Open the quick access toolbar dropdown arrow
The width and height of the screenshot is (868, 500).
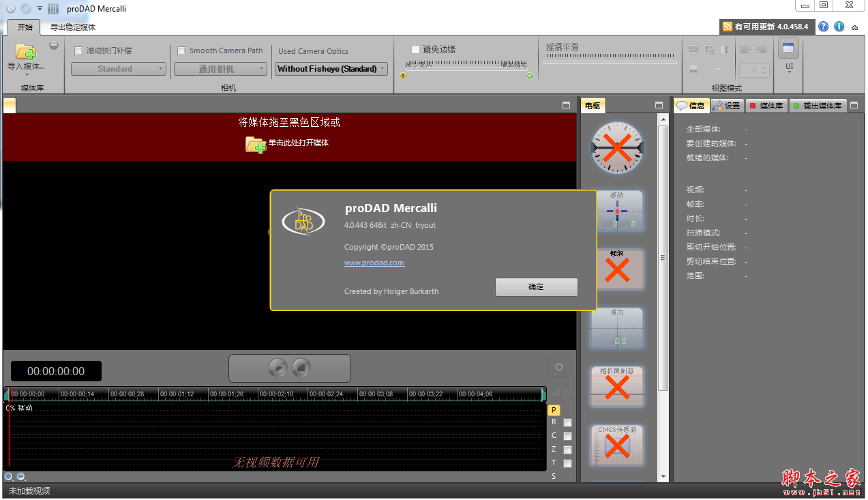[x=40, y=8]
